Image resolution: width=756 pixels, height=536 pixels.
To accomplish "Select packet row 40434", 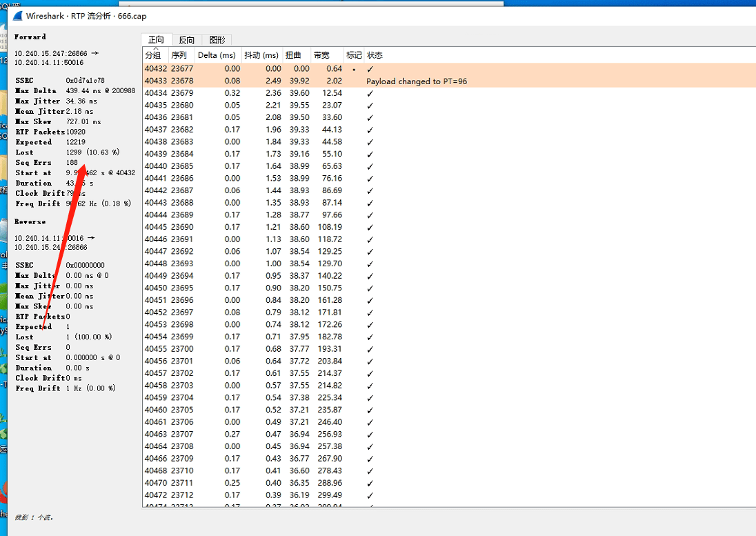I will pos(449,93).
